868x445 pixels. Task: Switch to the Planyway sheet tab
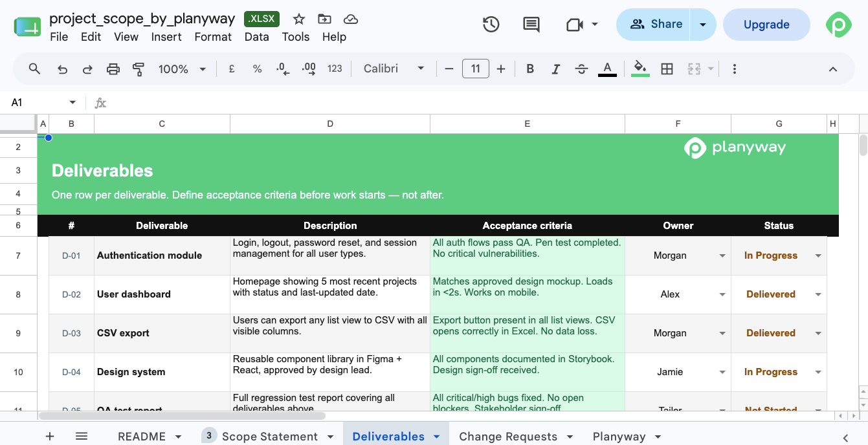(619, 437)
